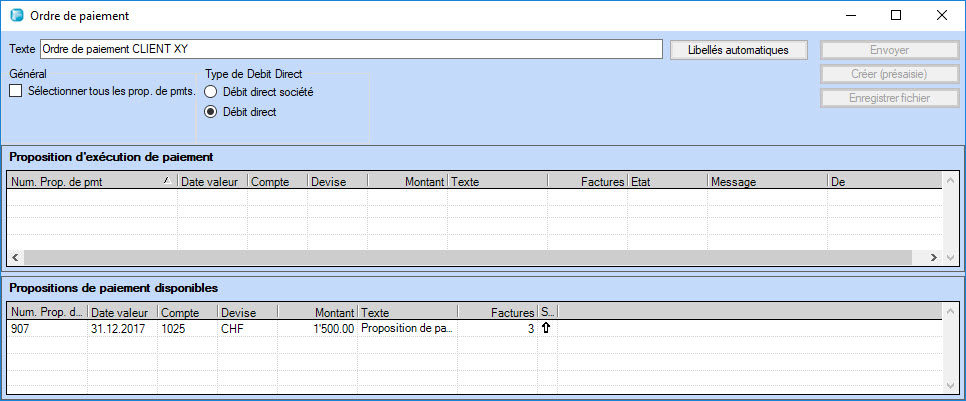Image resolution: width=966 pixels, height=401 pixels.
Task: Enable Sélectionner tous les prop. de pmts.
Action: [16, 92]
